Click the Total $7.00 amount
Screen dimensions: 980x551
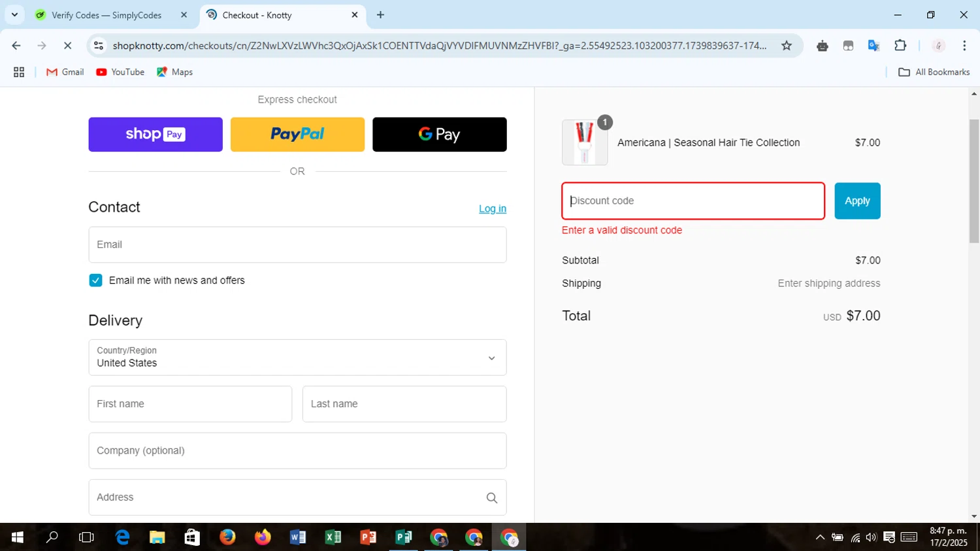(x=863, y=316)
